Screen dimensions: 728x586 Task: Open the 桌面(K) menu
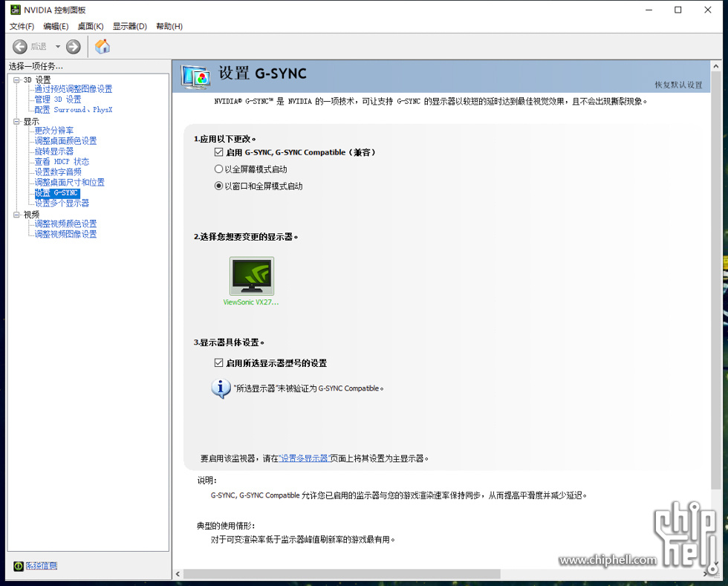click(x=91, y=27)
